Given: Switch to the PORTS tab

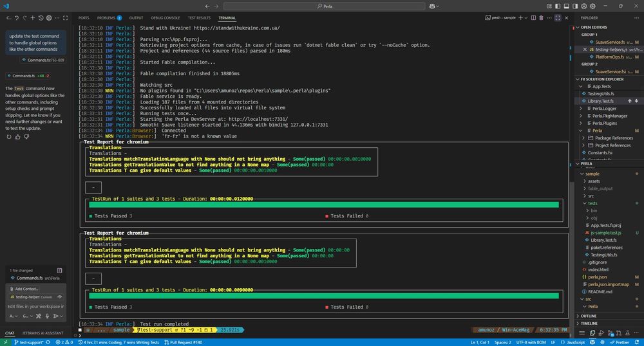Looking at the screenshot, I should 84,18.
